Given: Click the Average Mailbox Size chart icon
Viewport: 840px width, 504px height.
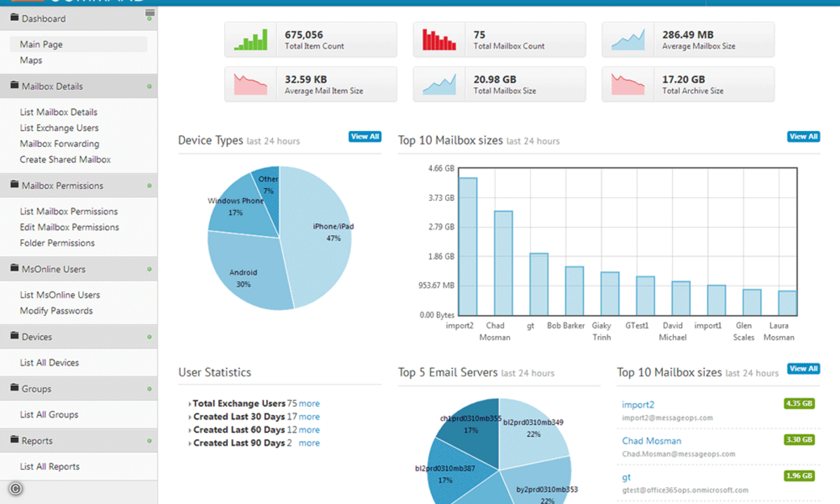Looking at the screenshot, I should coord(629,39).
